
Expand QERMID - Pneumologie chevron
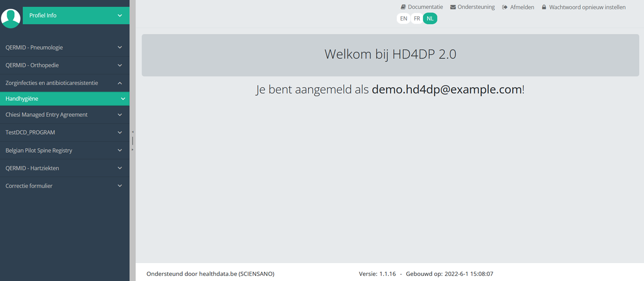pyautogui.click(x=120, y=48)
